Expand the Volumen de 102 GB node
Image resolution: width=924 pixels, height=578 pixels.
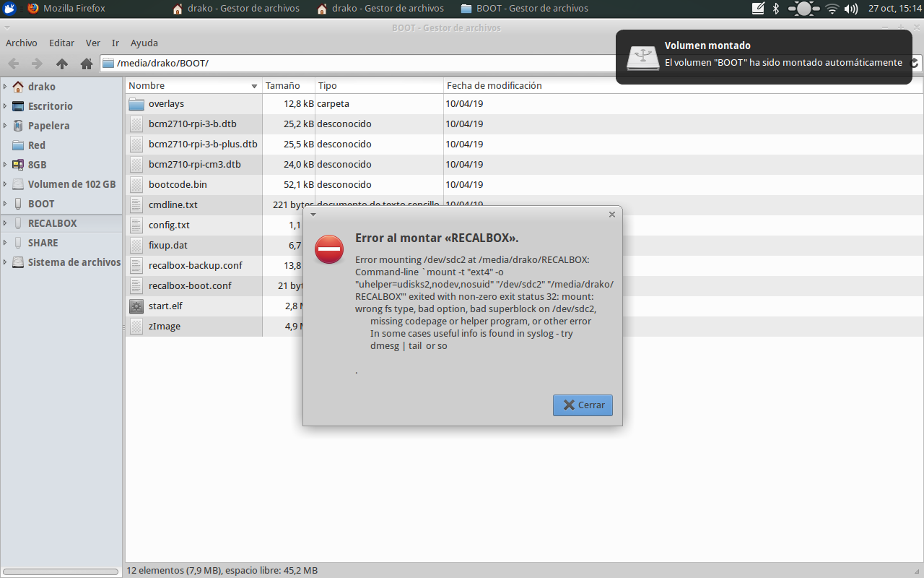tap(5, 184)
